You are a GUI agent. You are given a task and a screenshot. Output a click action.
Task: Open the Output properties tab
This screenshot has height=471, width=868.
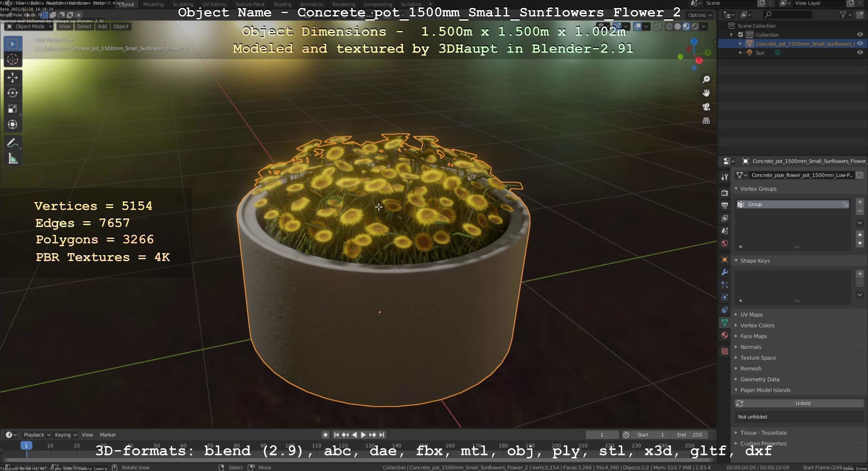point(725,206)
